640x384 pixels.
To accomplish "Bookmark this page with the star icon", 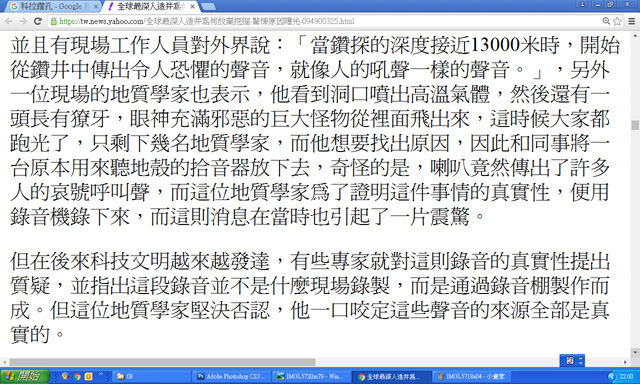I will point(618,21).
